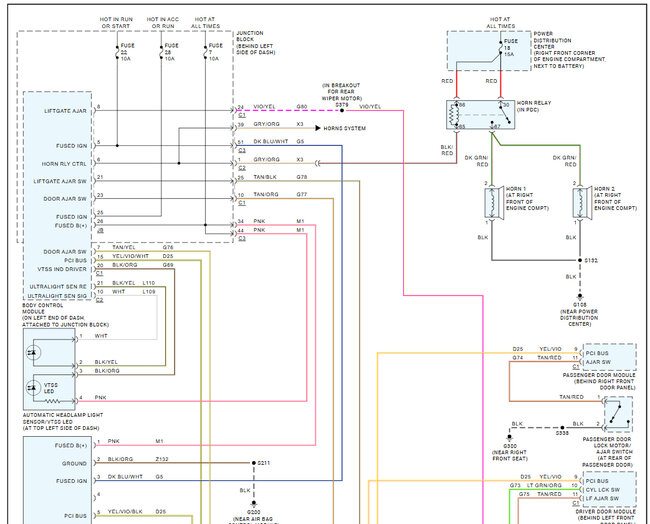Click the 'LIFTGATE AJAR' pin 8 label

point(65,111)
